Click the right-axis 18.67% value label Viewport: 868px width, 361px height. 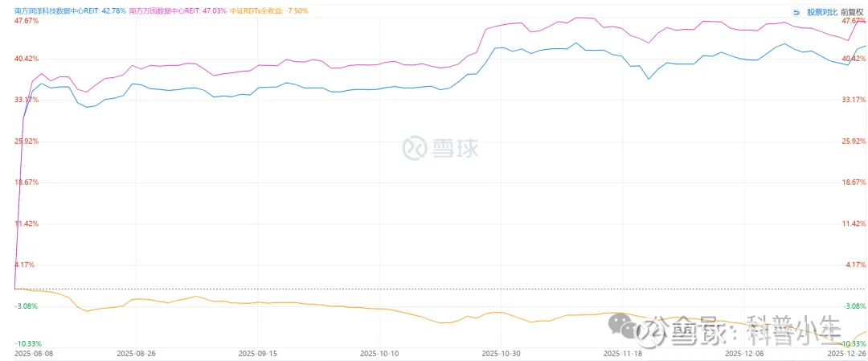pyautogui.click(x=853, y=183)
